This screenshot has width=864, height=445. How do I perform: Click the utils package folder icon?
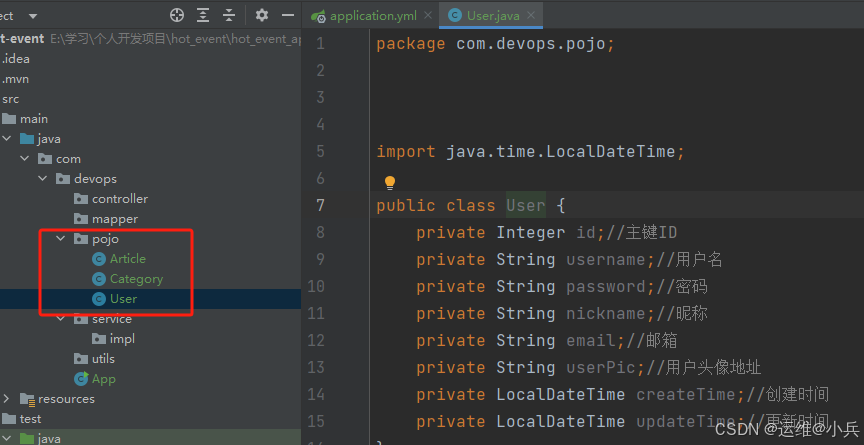tap(81, 359)
